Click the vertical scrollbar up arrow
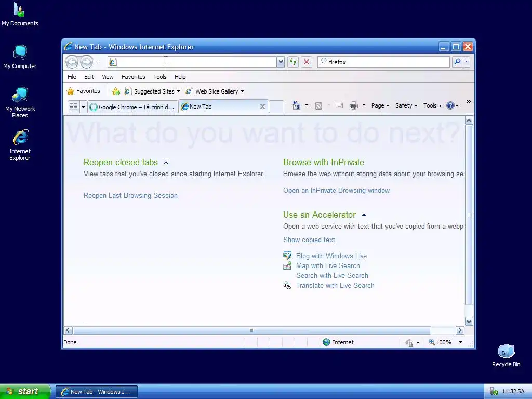The height and width of the screenshot is (399, 532). click(469, 121)
